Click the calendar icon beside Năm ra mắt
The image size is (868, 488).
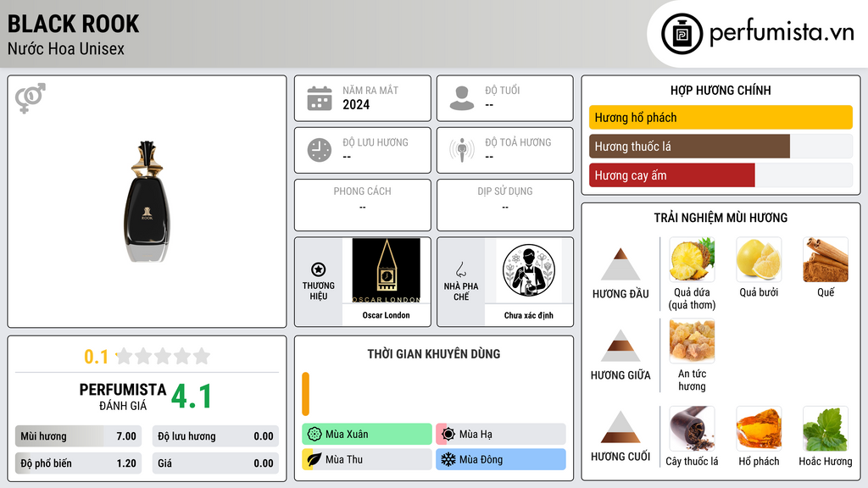320,98
